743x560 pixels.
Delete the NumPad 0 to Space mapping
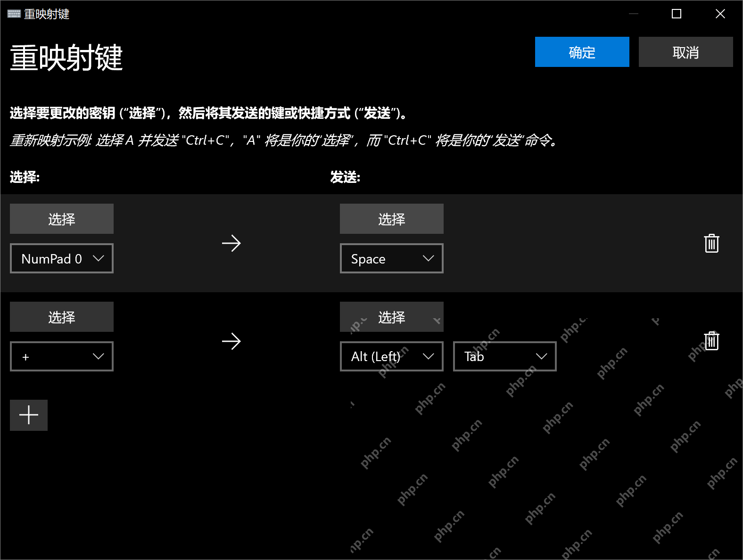(x=711, y=243)
